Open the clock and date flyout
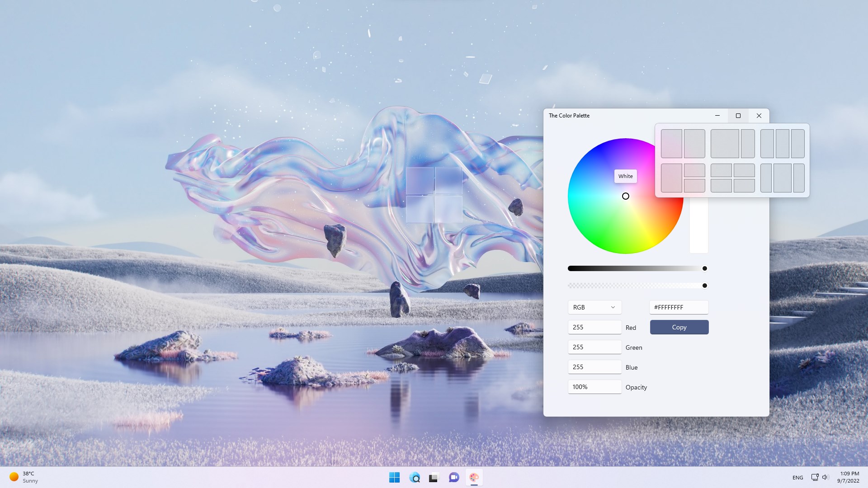This screenshot has width=868, height=488. (849, 477)
